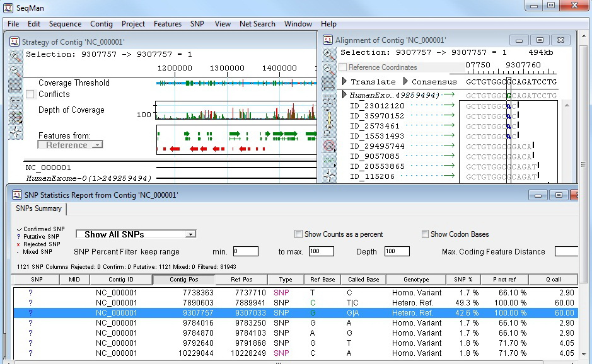Screen dimensions: 592x364
Task: Select the dotted arrows tool in Alignment toolbar
Action: (x=329, y=100)
